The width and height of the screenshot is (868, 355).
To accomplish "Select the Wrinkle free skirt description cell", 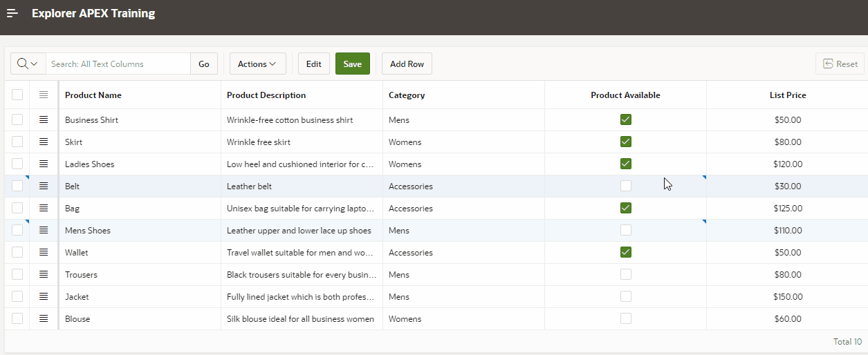I will pos(302,142).
